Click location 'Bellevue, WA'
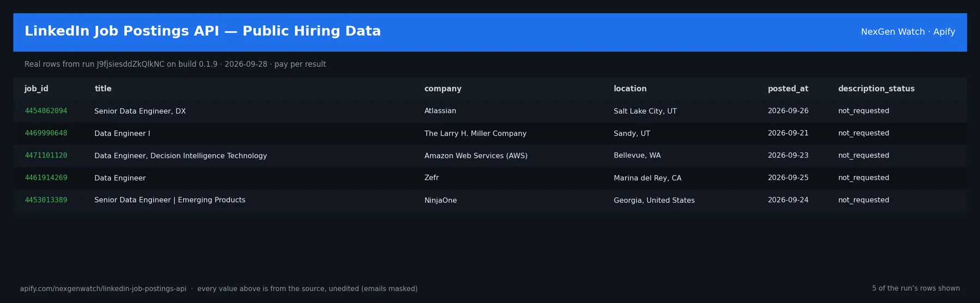 tap(637, 155)
